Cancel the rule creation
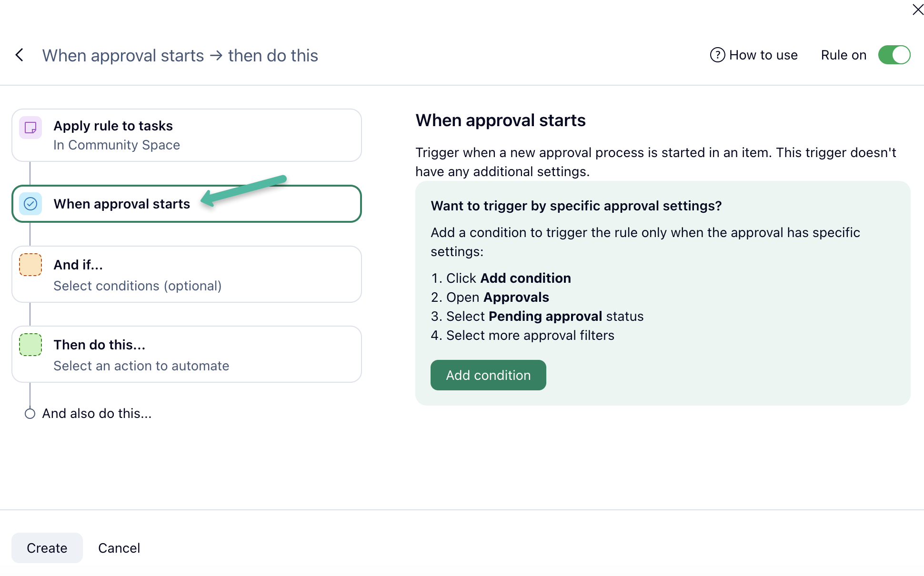The width and height of the screenshot is (924, 576). [119, 548]
